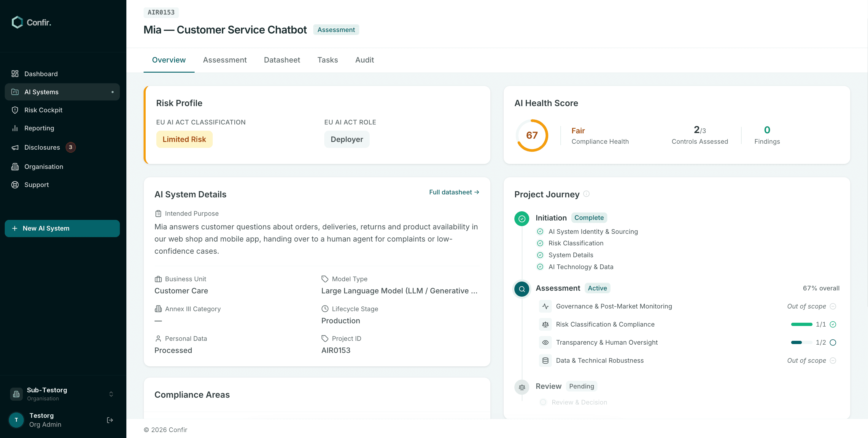Screen dimensions: 868x438
Task: Open the Audit tab
Action: pos(365,60)
